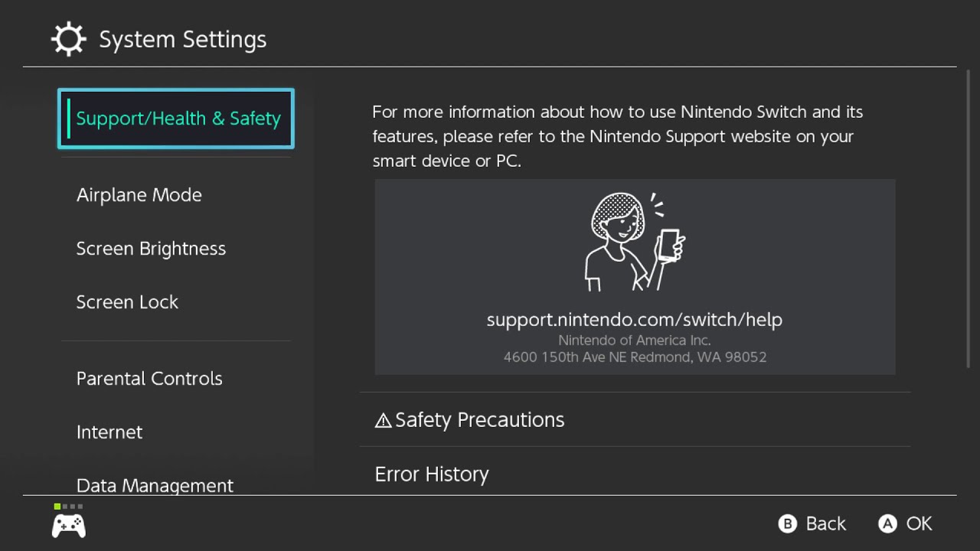Open Parental Controls settings

click(x=176, y=379)
